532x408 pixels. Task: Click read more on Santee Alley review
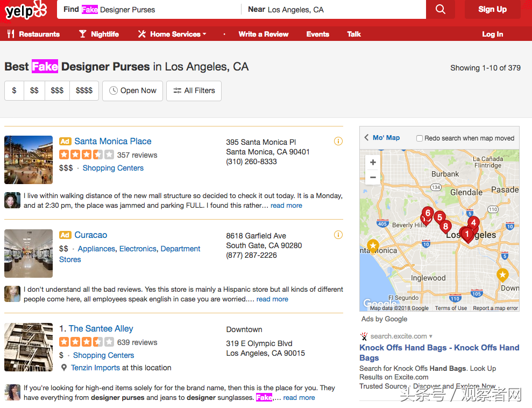[x=299, y=397]
